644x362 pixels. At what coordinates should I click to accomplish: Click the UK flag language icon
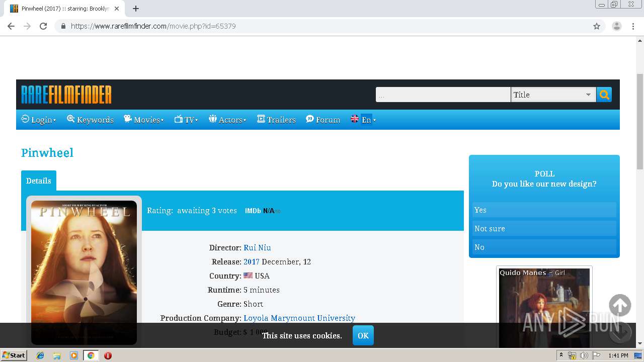point(355,119)
